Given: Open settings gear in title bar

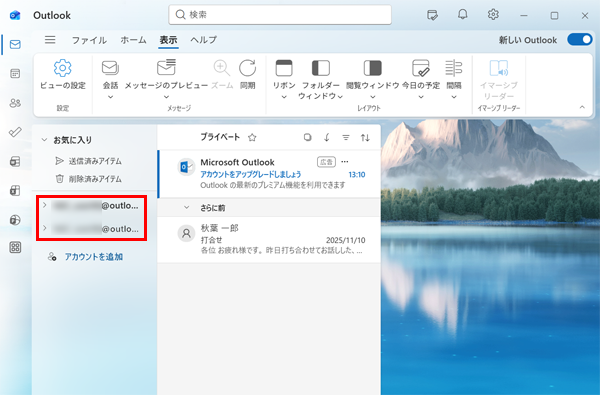Looking at the screenshot, I should (493, 15).
